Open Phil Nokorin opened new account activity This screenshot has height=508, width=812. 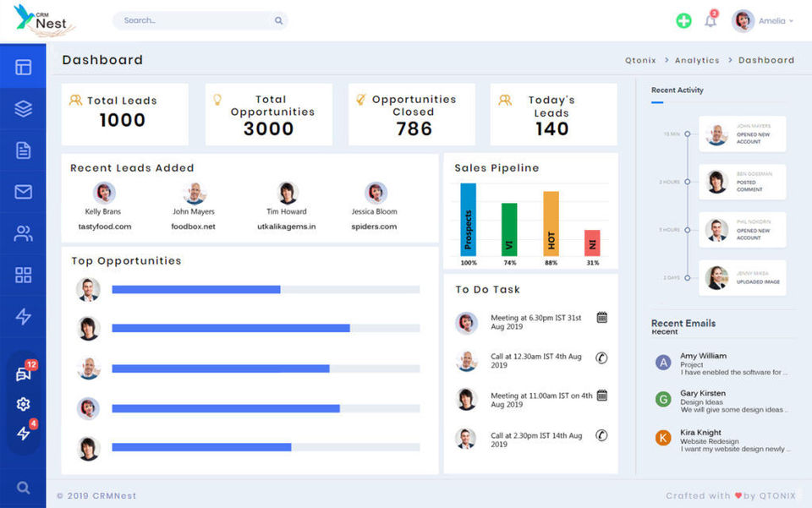tap(742, 230)
